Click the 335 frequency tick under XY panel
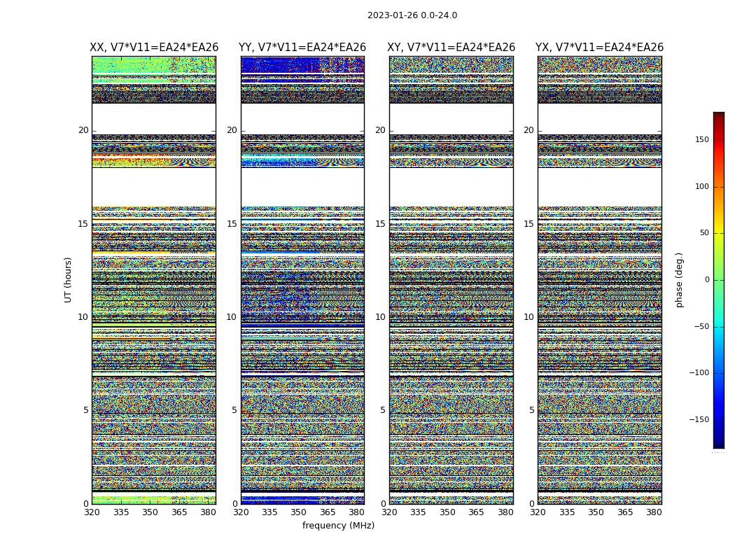 point(418,512)
